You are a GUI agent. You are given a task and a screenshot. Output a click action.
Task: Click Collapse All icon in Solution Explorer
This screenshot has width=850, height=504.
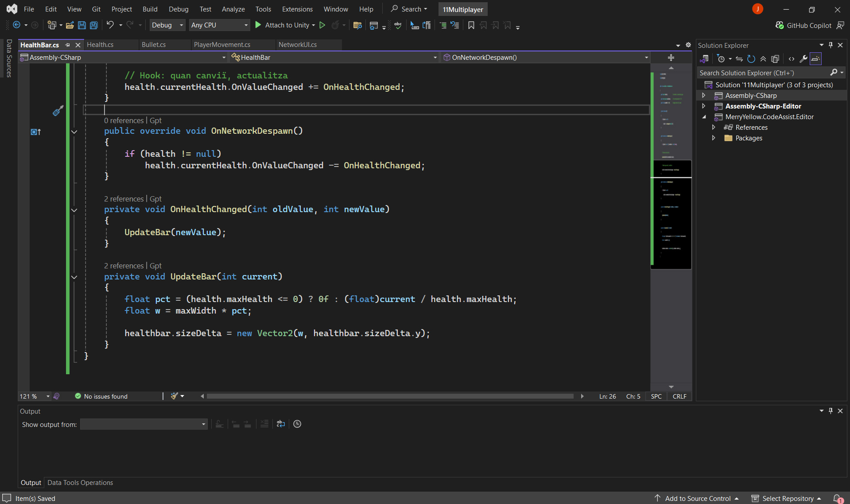tap(763, 59)
